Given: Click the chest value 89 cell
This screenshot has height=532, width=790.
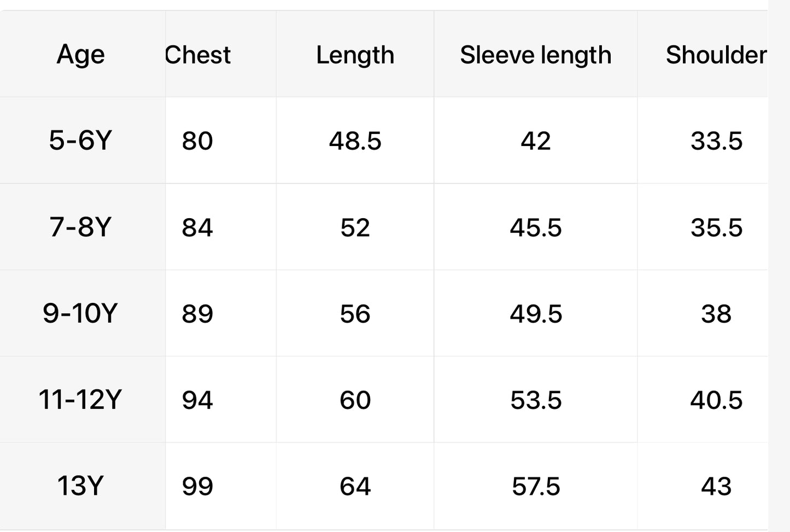Looking at the screenshot, I should tap(197, 314).
